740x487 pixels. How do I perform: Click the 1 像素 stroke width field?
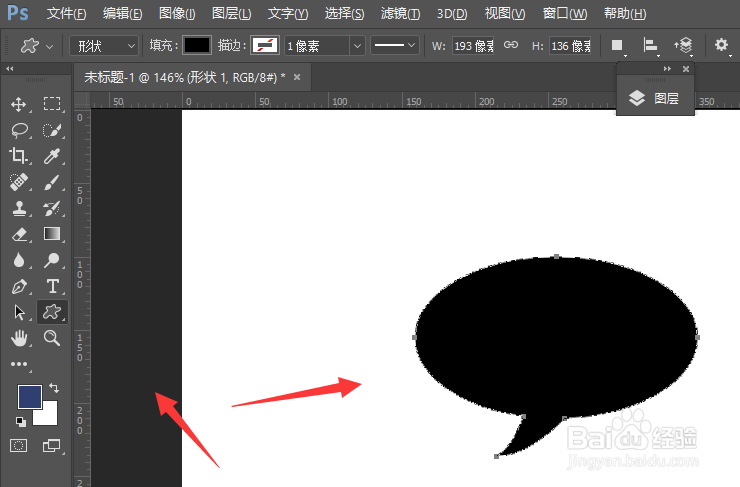point(317,46)
